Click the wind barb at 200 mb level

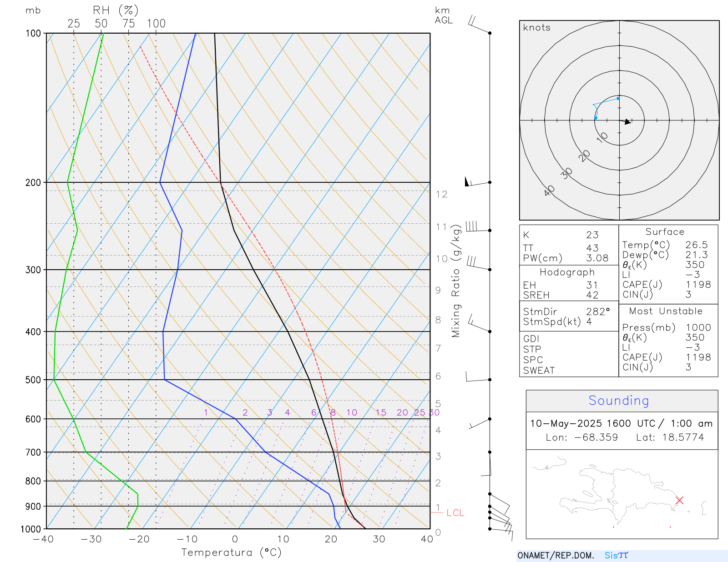[477, 182]
